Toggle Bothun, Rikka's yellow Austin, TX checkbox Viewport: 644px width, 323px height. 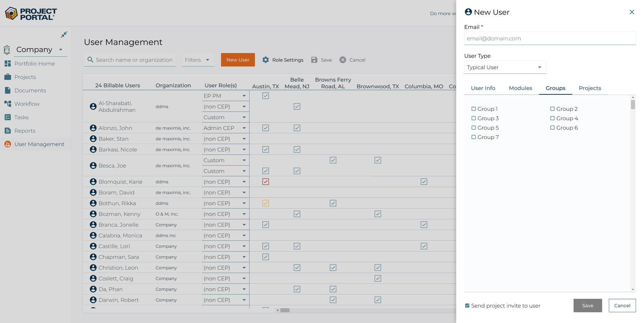point(266,203)
